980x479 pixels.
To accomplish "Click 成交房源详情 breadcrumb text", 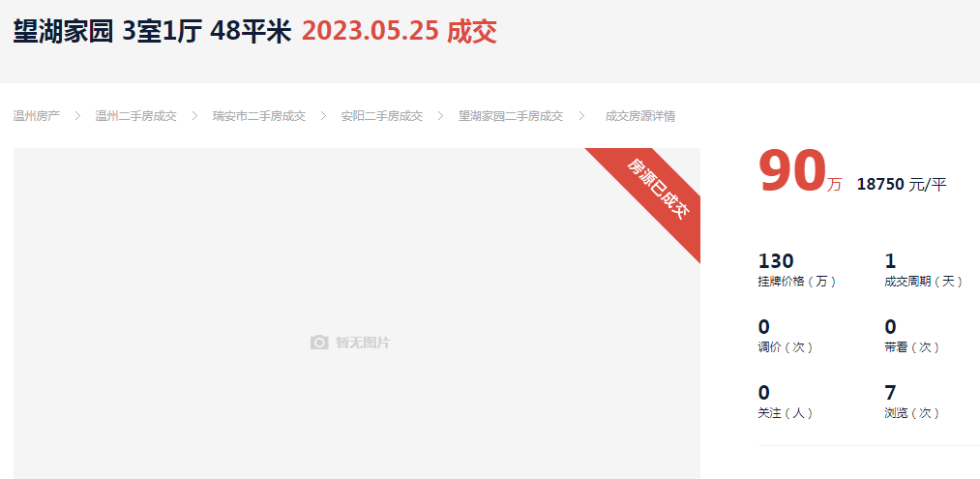I will tap(640, 116).
